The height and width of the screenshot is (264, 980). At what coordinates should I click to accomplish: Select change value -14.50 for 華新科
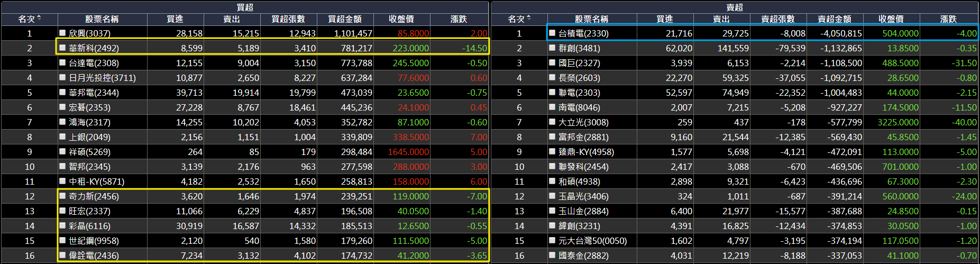(474, 48)
